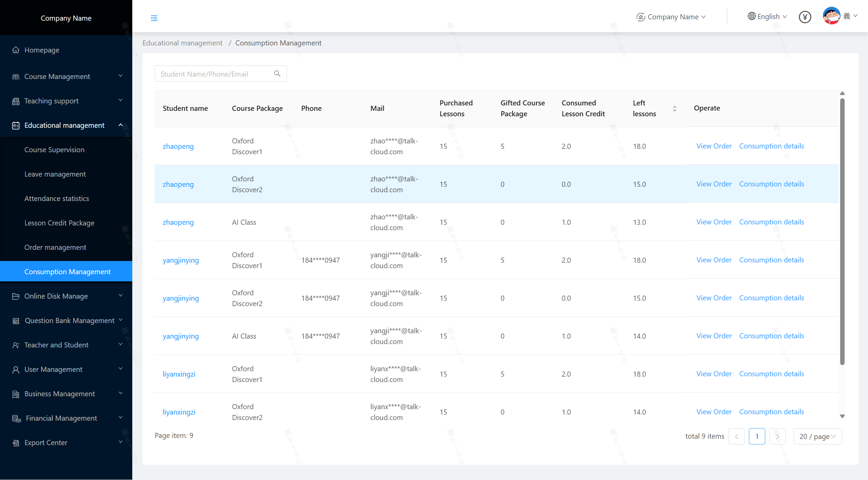Select Attendance statistics in the sidebar
Viewport: 868px width, 480px height.
pos(57,199)
